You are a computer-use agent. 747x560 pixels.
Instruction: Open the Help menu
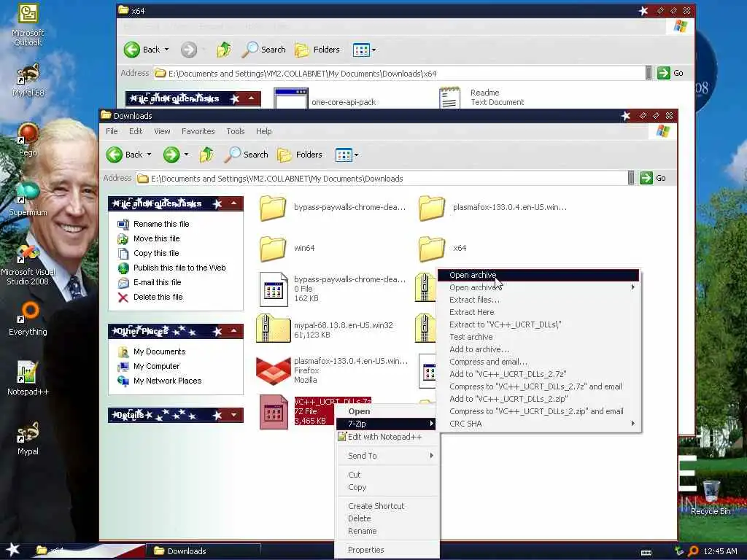click(x=264, y=131)
